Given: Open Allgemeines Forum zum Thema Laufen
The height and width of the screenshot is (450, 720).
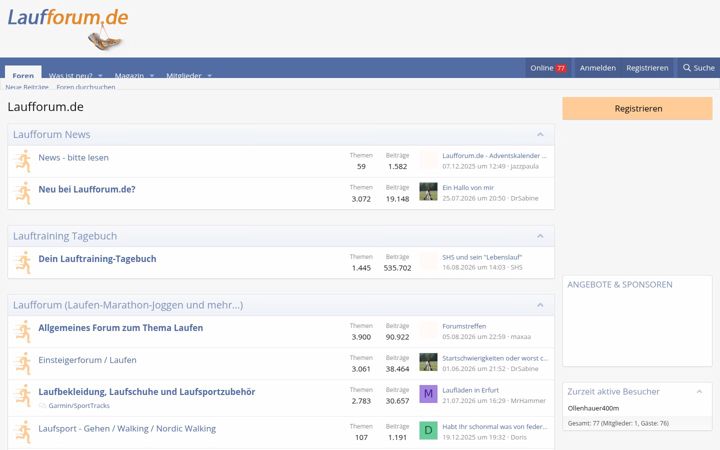Looking at the screenshot, I should click(x=121, y=328).
